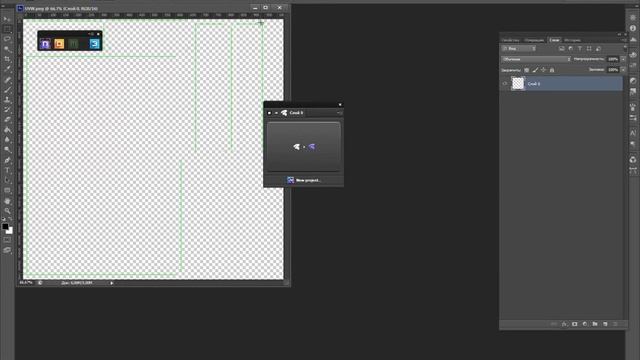Click the background white color swatch
The image size is (640, 360).
[10, 231]
